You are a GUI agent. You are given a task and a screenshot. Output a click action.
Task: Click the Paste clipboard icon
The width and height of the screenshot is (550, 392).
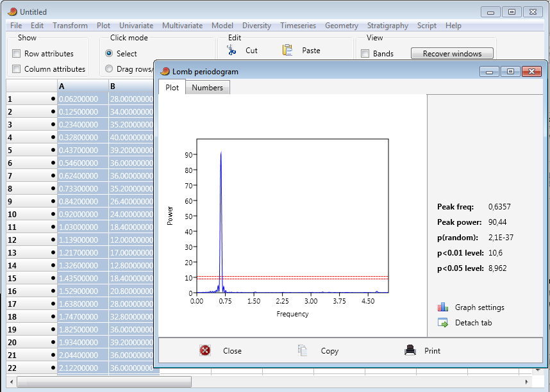[x=287, y=50]
